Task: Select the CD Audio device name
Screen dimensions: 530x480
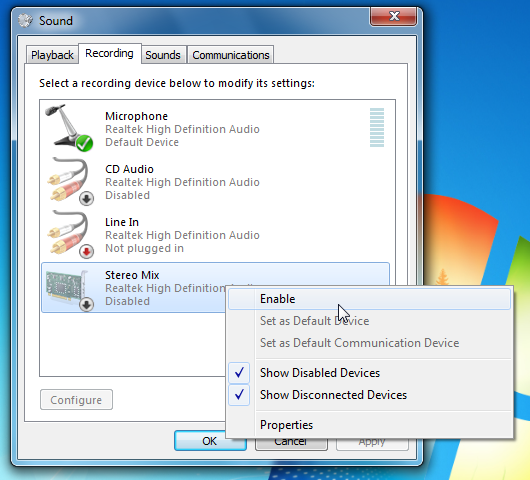Action: pyautogui.click(x=129, y=169)
